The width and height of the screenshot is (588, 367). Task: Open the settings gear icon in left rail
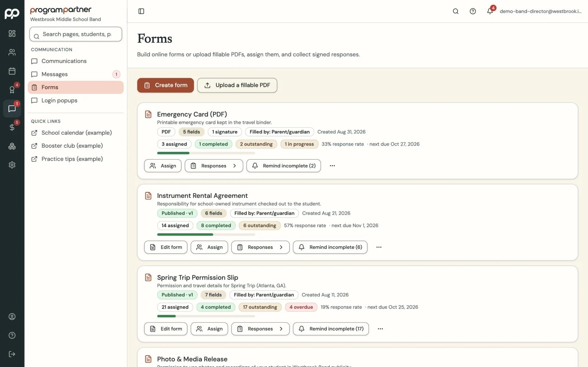(12, 165)
